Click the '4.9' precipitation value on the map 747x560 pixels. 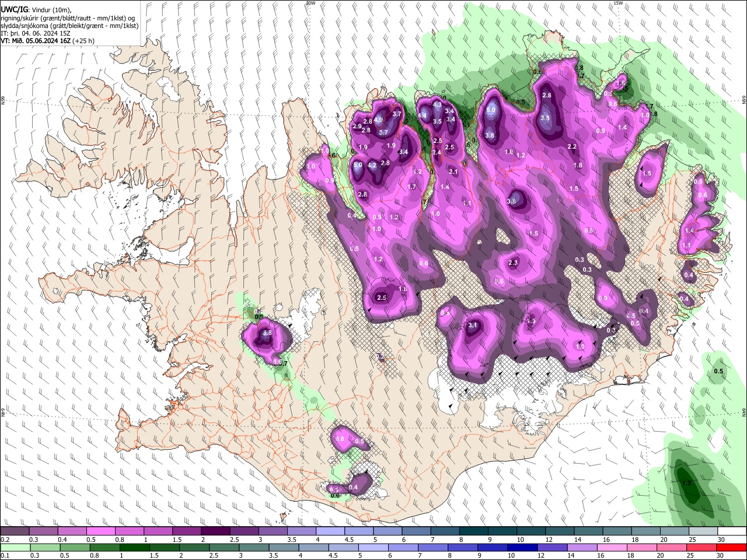coord(378,120)
